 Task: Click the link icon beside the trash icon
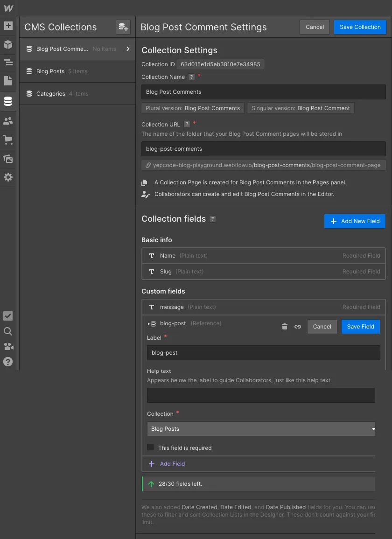click(298, 327)
